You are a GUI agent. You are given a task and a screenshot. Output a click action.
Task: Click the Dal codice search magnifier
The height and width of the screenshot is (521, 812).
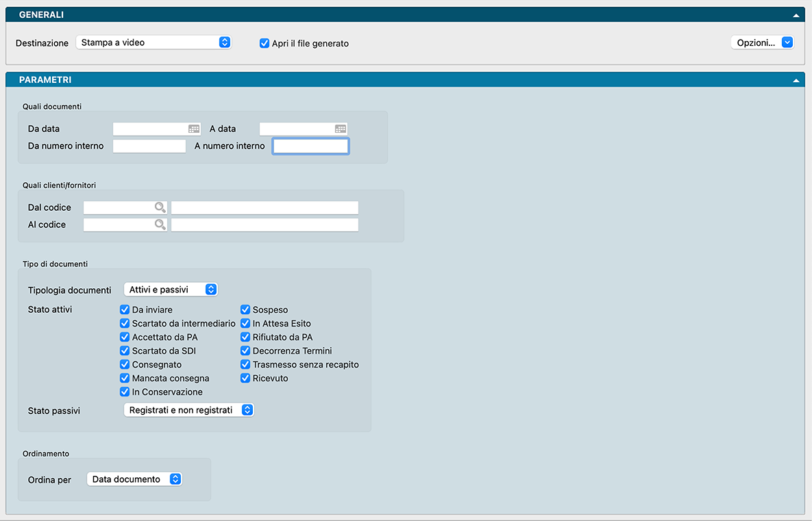click(x=160, y=207)
